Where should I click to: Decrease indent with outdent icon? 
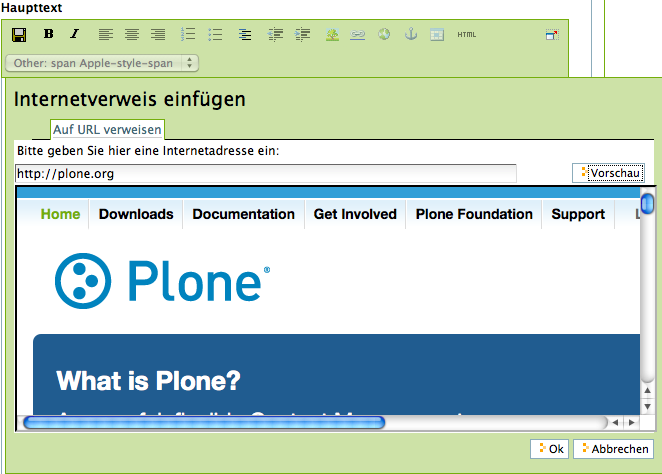pyautogui.click(x=275, y=34)
